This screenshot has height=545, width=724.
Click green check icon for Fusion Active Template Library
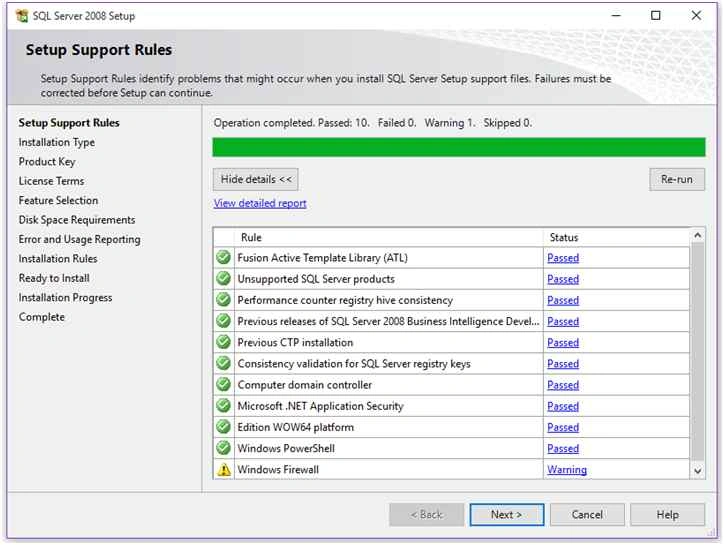click(x=223, y=257)
